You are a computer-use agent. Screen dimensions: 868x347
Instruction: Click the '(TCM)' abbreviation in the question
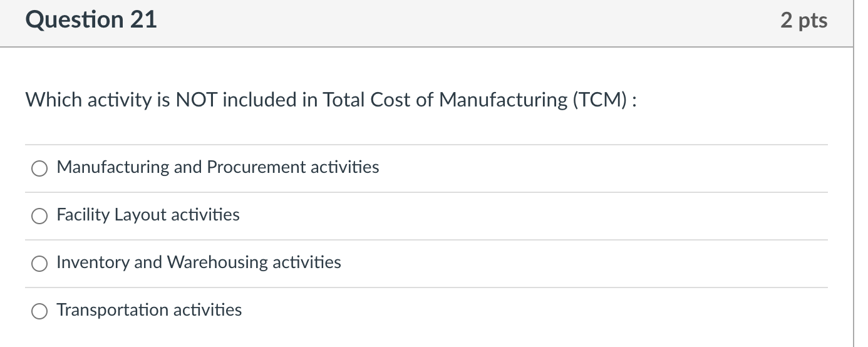click(x=599, y=100)
